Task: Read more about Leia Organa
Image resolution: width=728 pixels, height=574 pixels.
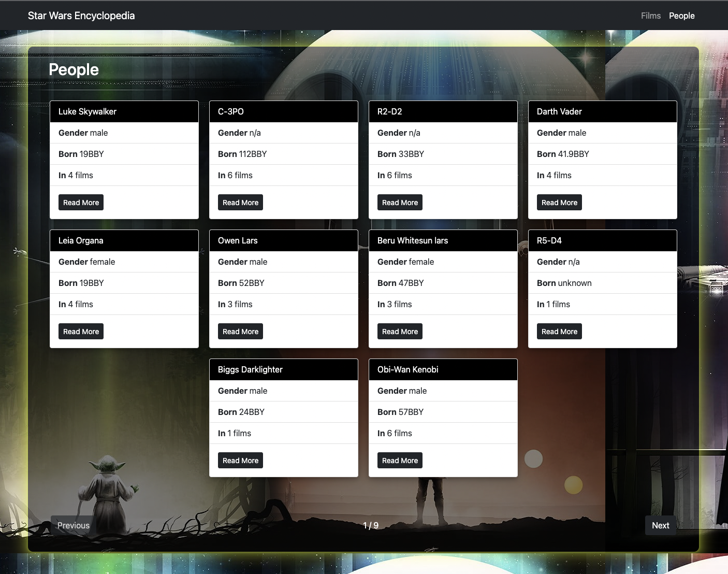Action: tap(81, 332)
